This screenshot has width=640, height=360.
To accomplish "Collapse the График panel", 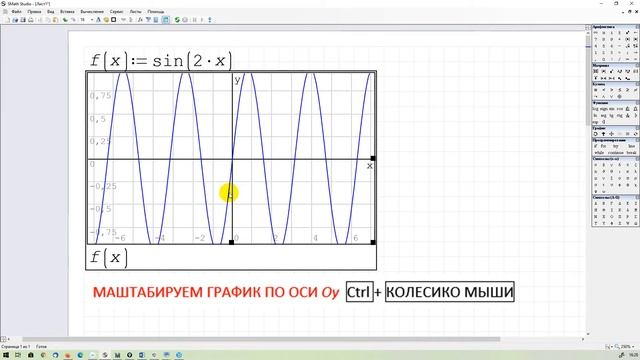I will 638,128.
